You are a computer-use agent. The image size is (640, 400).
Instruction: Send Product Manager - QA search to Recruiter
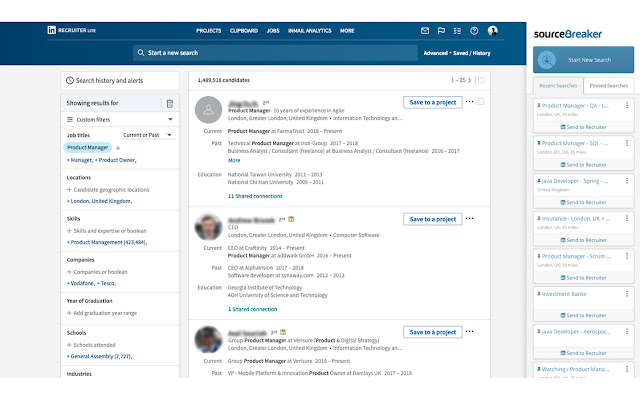583,127
